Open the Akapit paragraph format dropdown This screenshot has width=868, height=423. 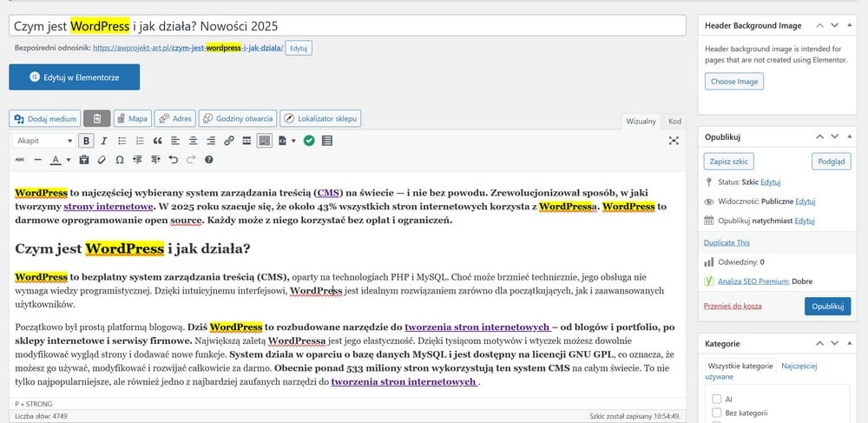[x=44, y=141]
